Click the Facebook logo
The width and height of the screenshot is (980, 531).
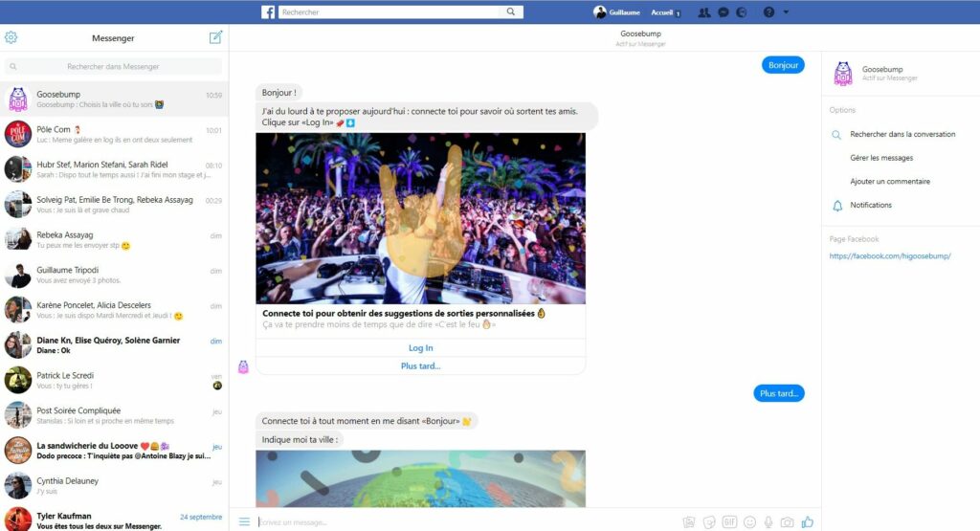coord(268,11)
